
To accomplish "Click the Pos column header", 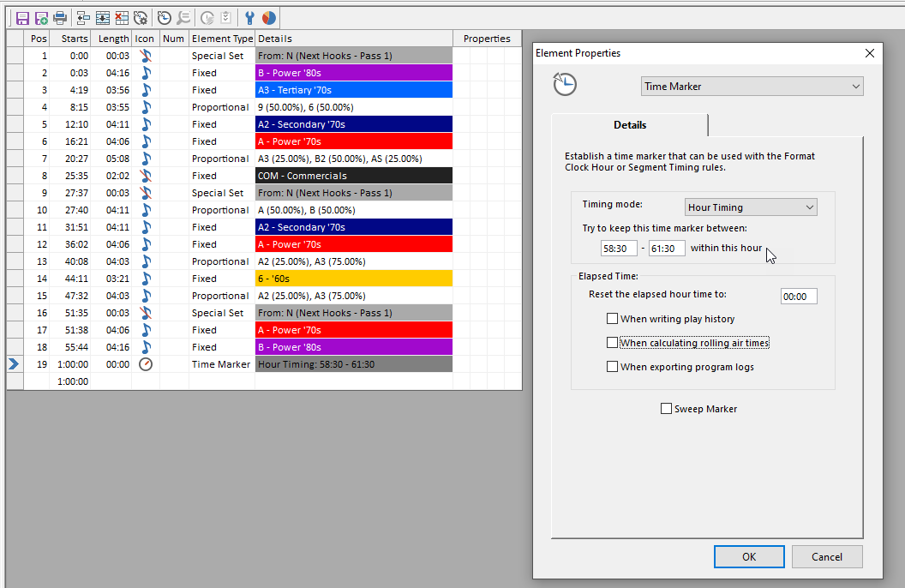I will coord(36,39).
